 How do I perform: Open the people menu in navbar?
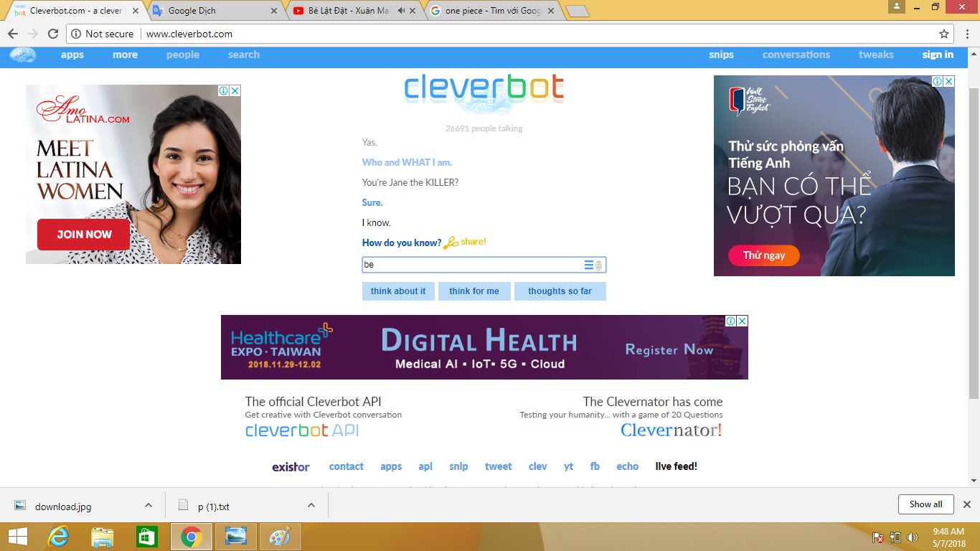(x=183, y=55)
